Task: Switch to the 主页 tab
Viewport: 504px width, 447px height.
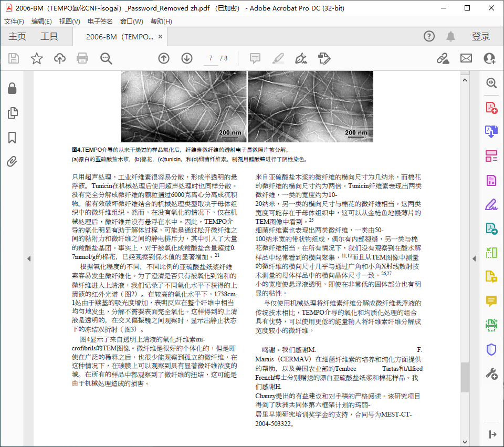Action: 17,36
